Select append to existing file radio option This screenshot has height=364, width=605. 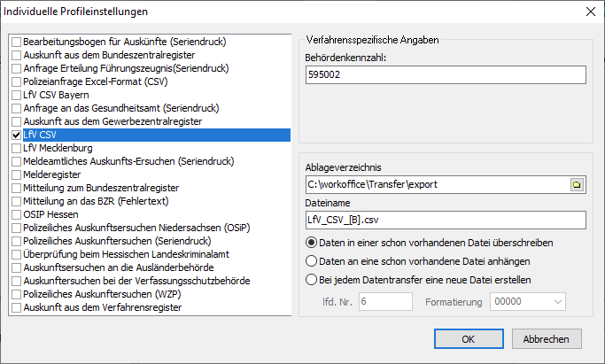(x=311, y=261)
